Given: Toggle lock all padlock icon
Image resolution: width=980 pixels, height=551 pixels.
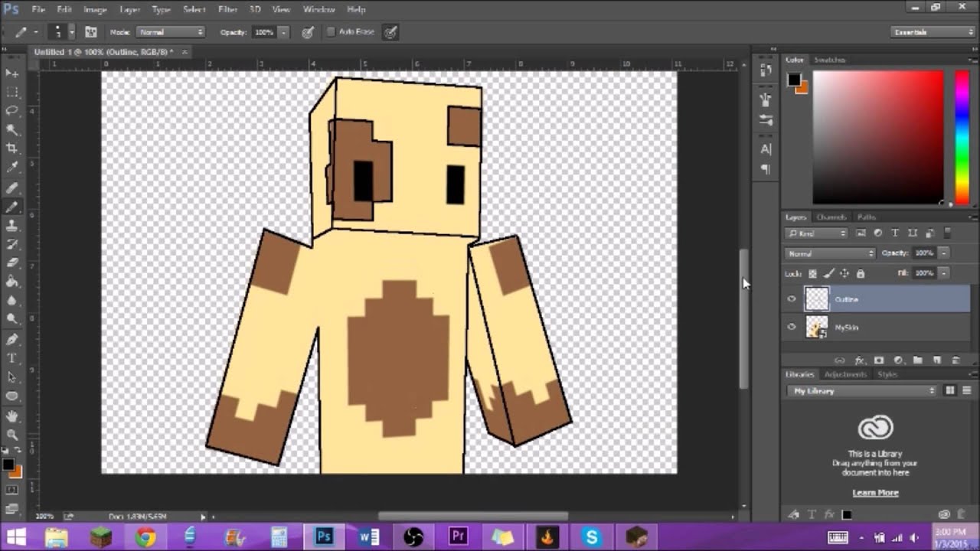Looking at the screenshot, I should [x=860, y=273].
